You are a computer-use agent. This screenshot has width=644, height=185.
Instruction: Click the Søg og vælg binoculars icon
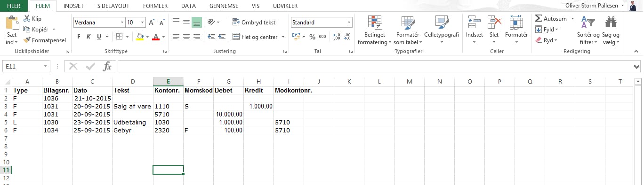(x=611, y=22)
